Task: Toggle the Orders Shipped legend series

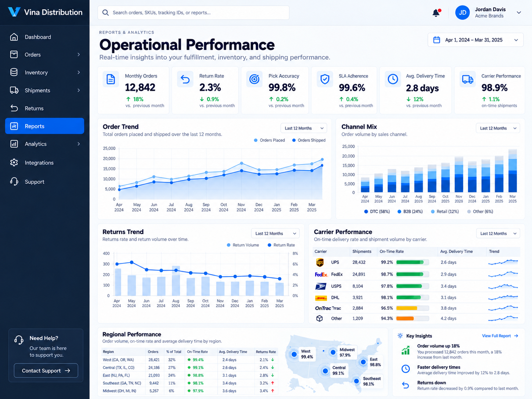Action: (309, 140)
